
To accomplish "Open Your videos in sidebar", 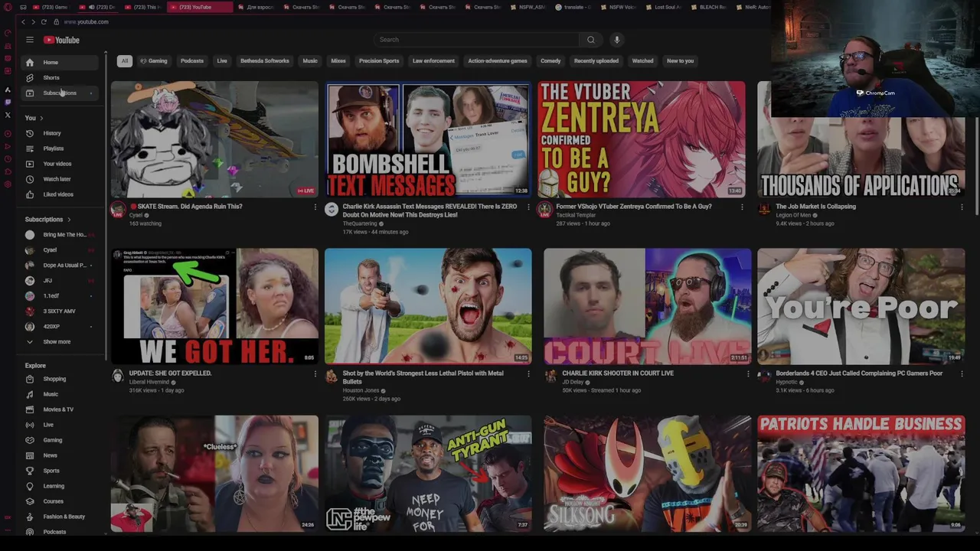I will (x=61, y=164).
